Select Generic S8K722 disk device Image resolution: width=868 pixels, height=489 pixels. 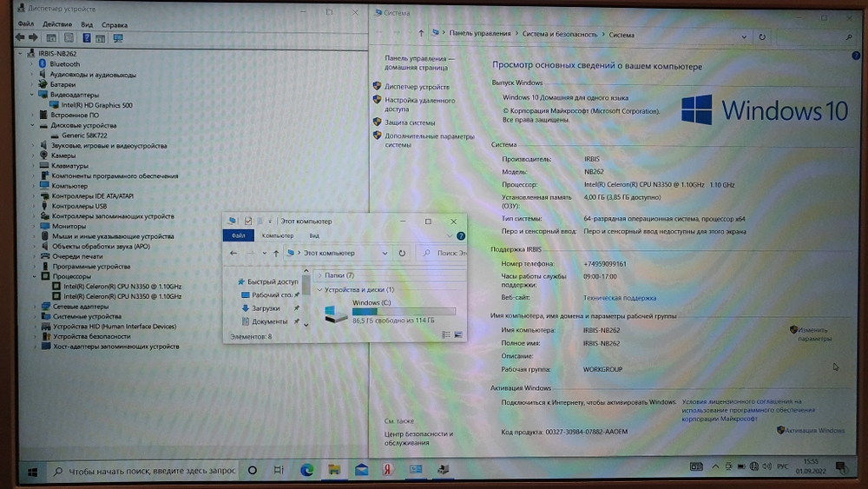pos(84,135)
